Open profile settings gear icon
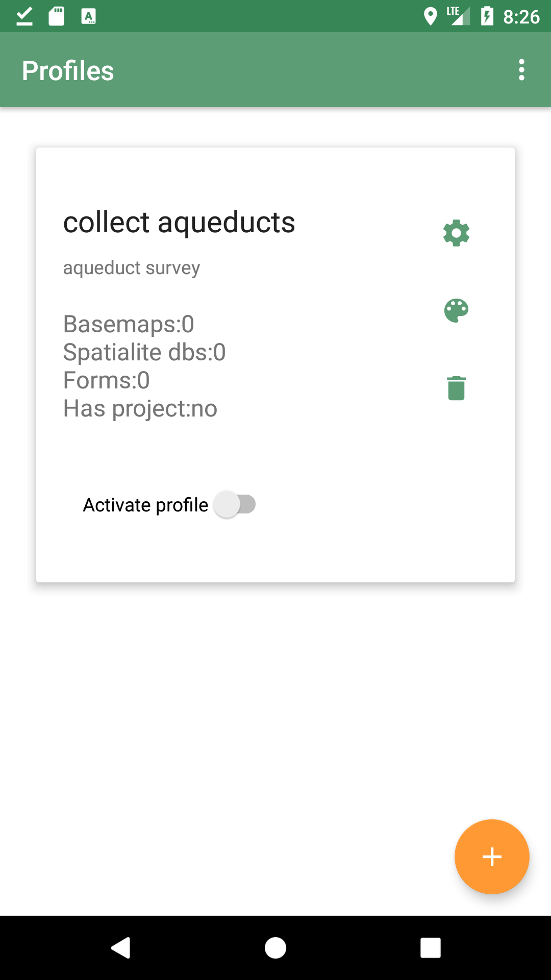This screenshot has height=980, width=551. [x=456, y=233]
